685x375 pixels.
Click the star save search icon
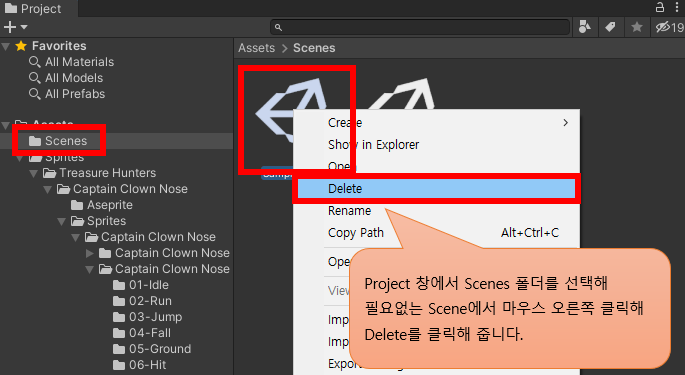pos(637,27)
